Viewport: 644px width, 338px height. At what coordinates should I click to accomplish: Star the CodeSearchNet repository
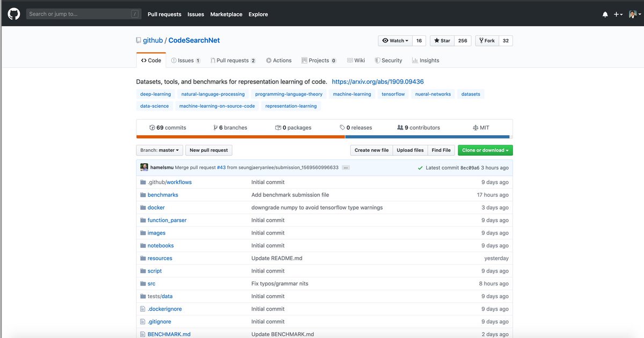[x=442, y=41]
